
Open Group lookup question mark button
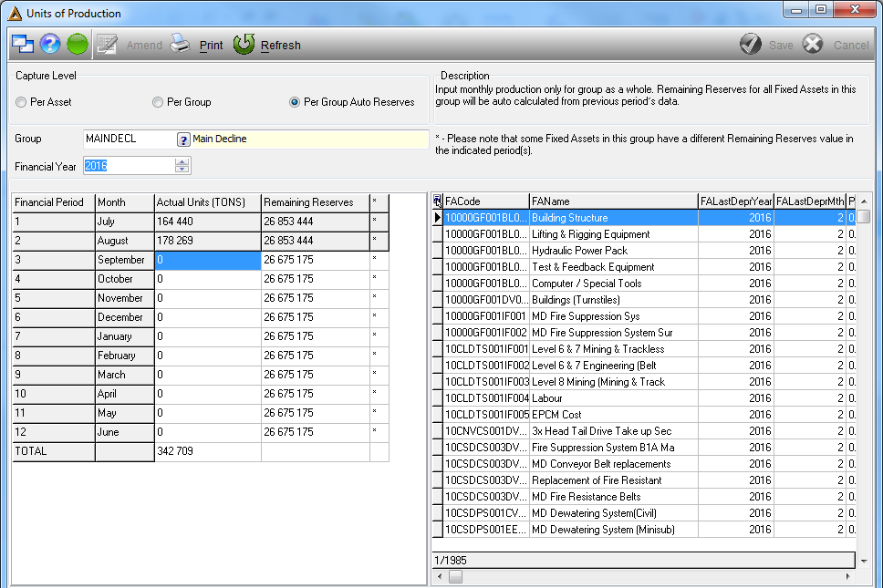pyautogui.click(x=183, y=139)
